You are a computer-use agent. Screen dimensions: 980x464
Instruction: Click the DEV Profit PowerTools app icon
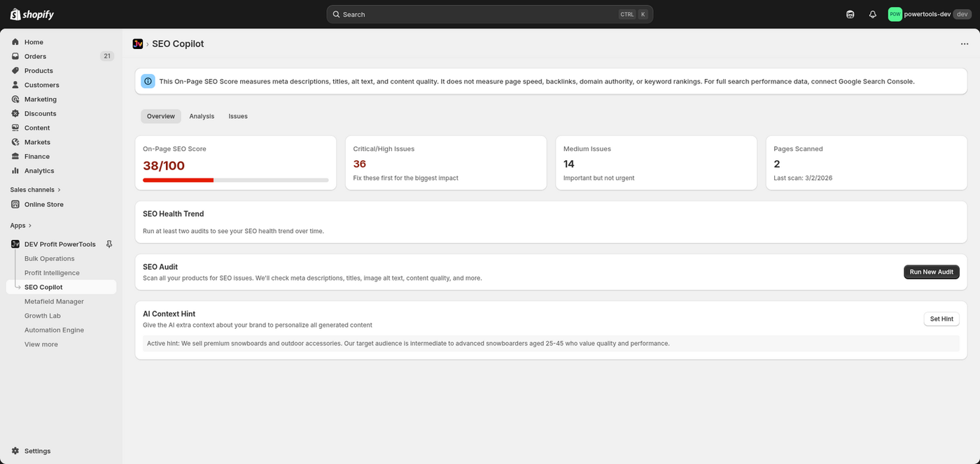(x=15, y=244)
